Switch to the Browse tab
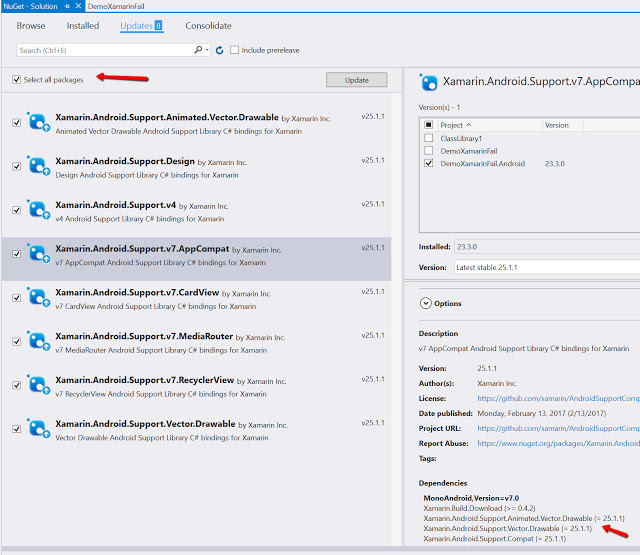The width and height of the screenshot is (640, 555). 31,26
